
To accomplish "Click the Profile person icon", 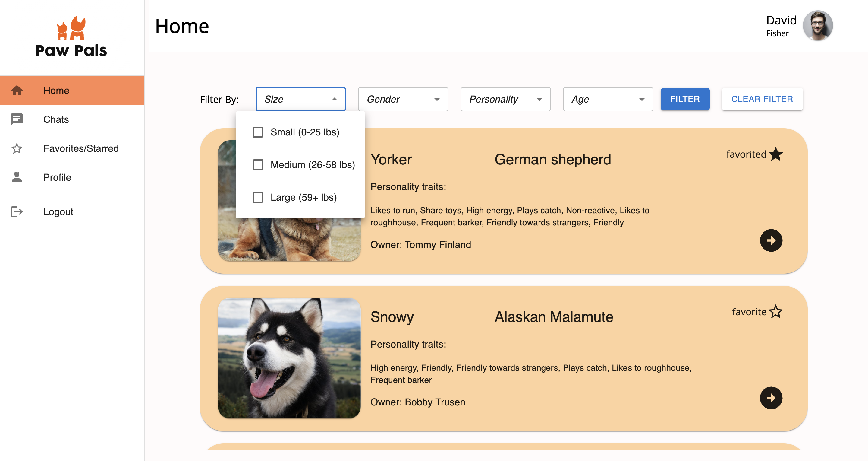I will click(x=17, y=177).
